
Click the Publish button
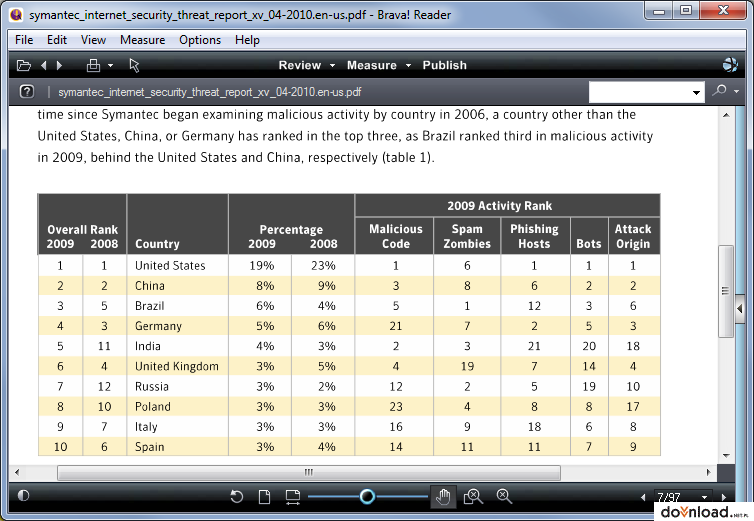(444, 65)
